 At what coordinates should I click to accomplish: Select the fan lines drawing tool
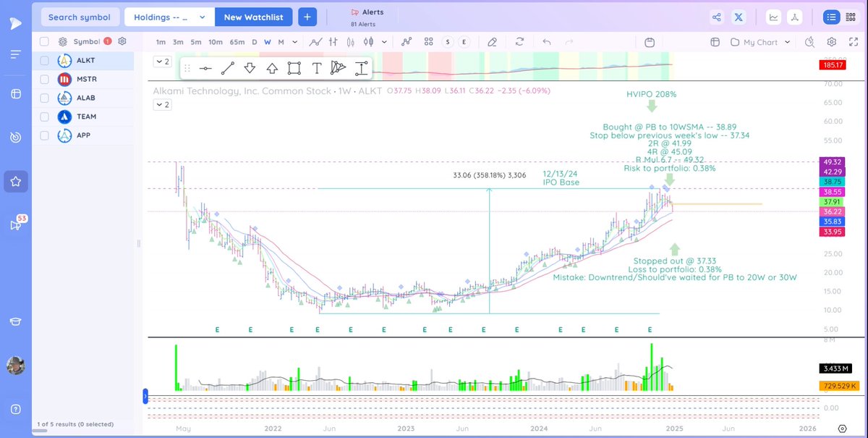pos(339,68)
